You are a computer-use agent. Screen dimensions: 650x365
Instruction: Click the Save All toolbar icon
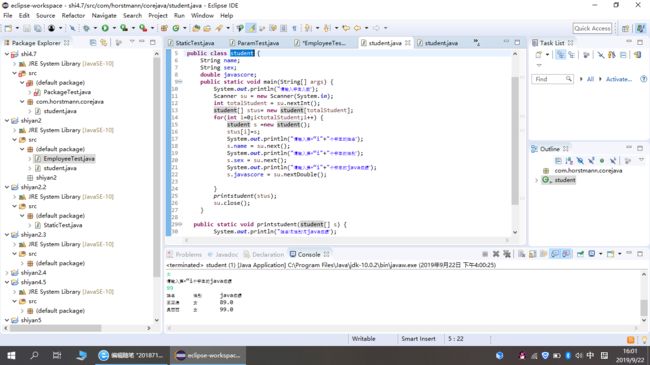pyautogui.click(x=38, y=28)
